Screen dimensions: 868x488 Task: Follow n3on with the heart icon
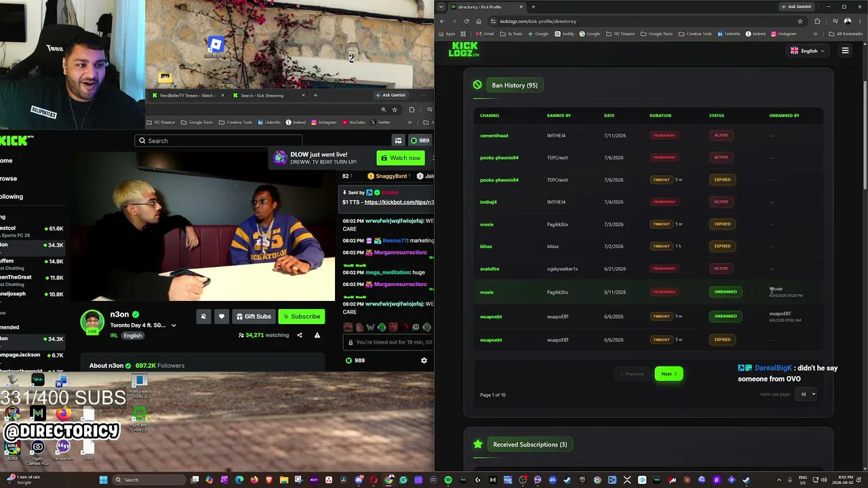[221, 317]
